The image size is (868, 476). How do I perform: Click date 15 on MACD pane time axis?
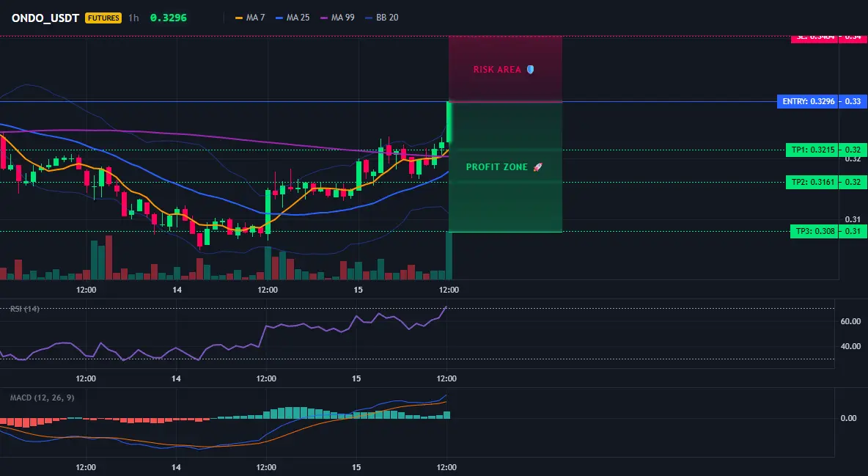coord(356,467)
